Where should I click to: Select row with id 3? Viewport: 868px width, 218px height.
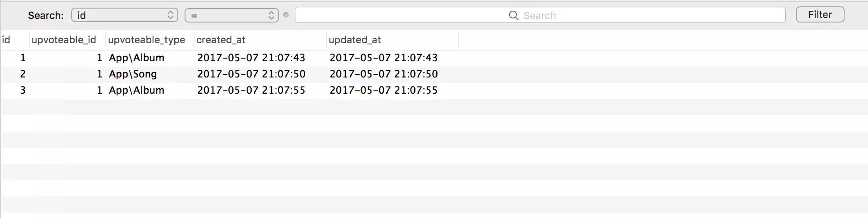click(x=434, y=90)
